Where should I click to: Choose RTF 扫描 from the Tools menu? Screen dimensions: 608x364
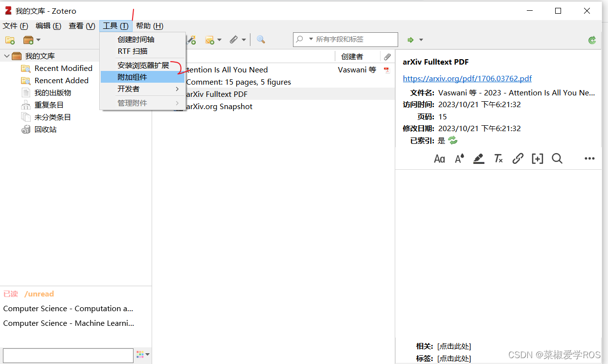(143, 51)
